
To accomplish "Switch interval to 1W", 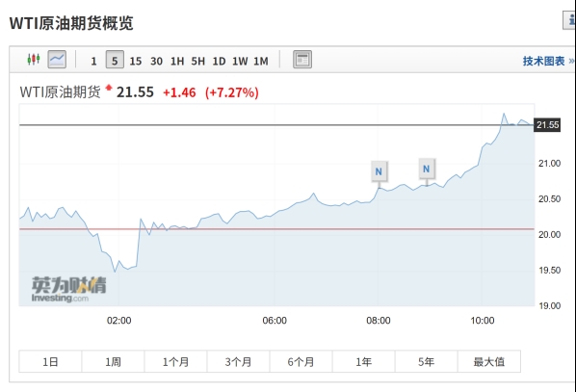I will pos(240,61).
